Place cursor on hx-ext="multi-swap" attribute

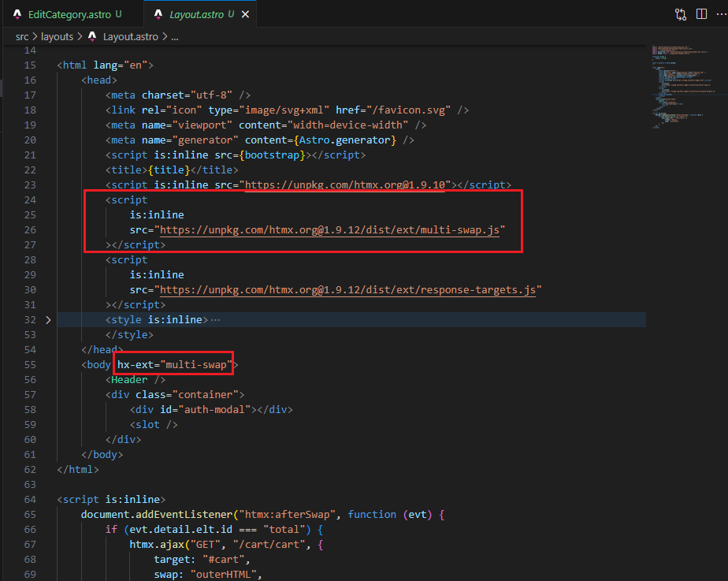click(174, 365)
